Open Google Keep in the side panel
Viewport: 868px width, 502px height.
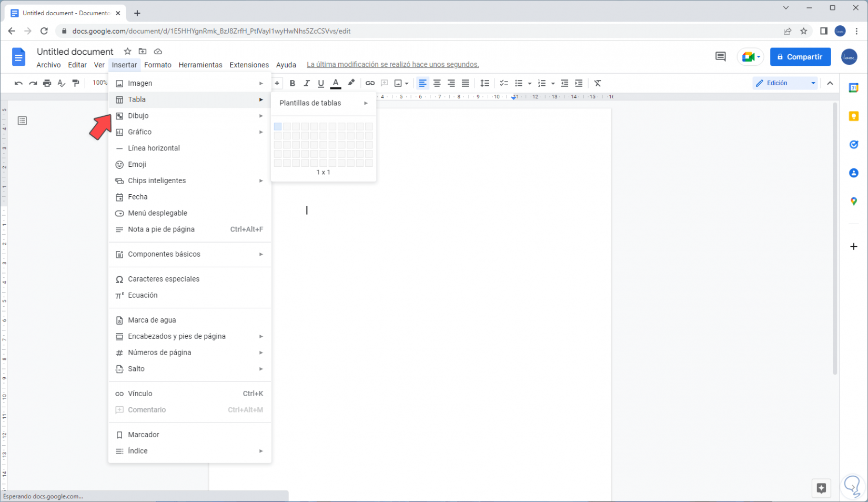[x=854, y=116]
